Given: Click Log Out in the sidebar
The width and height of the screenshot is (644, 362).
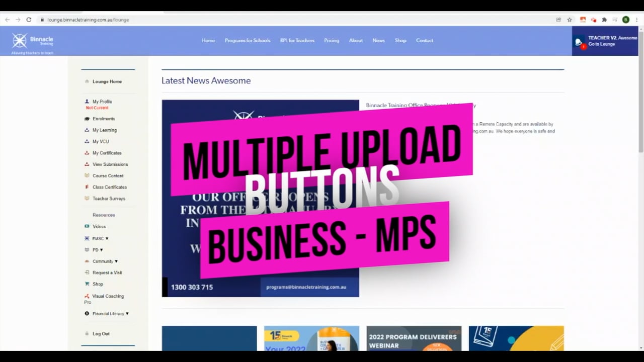Looking at the screenshot, I should click(x=101, y=334).
